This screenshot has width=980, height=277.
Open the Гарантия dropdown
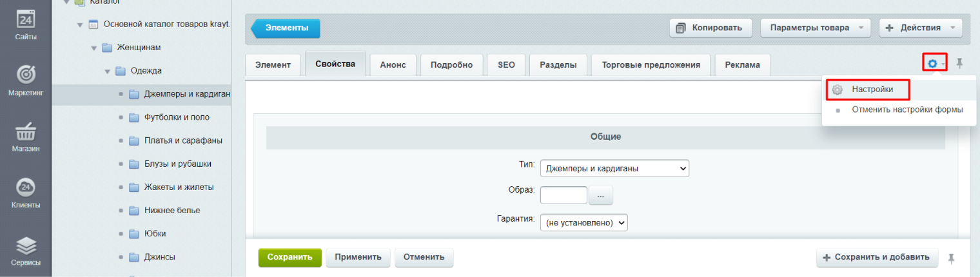(x=583, y=222)
